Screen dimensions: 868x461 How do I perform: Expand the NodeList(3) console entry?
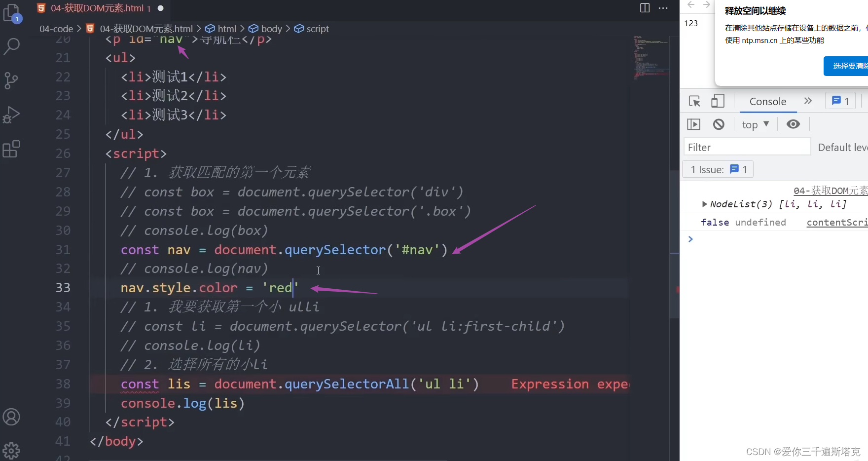704,204
